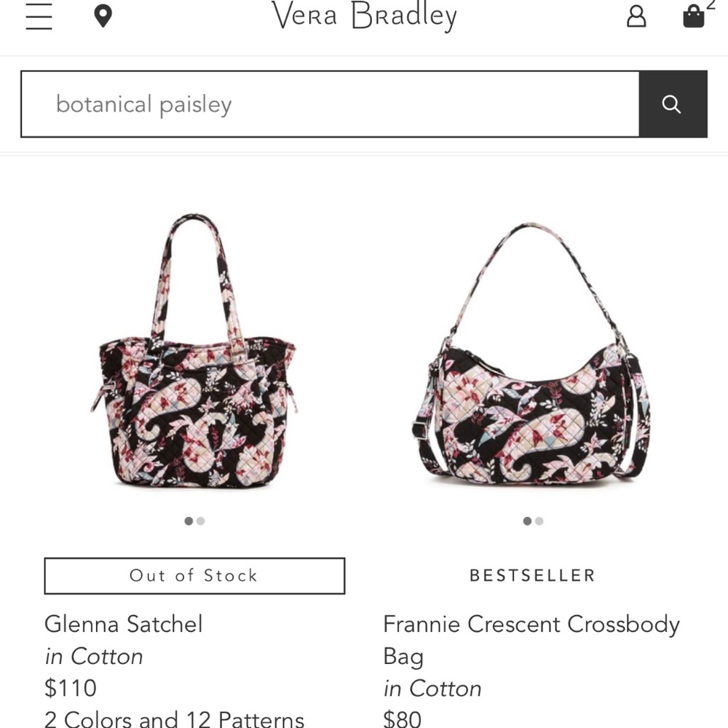This screenshot has height=728, width=728.
Task: Click the botanical paisley search field
Action: point(328,103)
